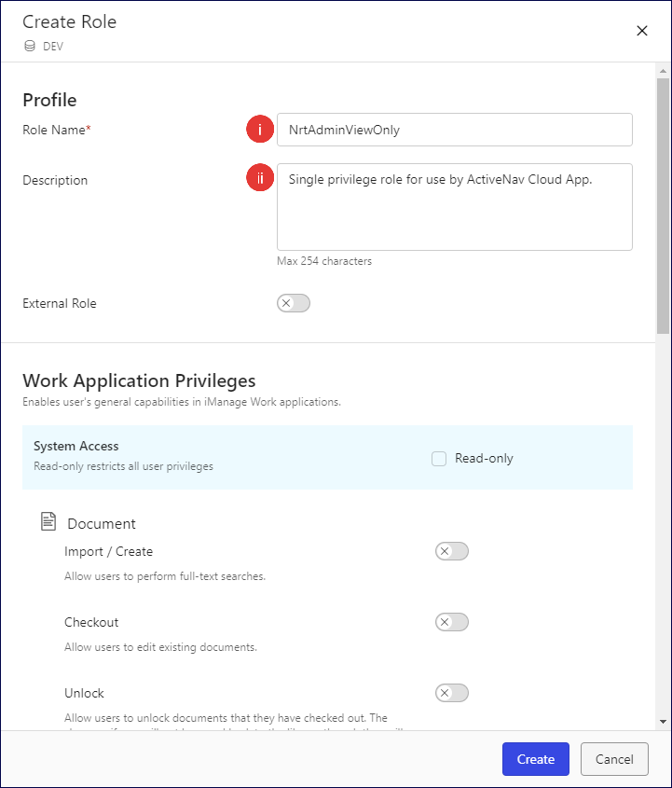Enable the Import / Create privilege
Viewport: 672px width, 788px height.
coord(451,551)
